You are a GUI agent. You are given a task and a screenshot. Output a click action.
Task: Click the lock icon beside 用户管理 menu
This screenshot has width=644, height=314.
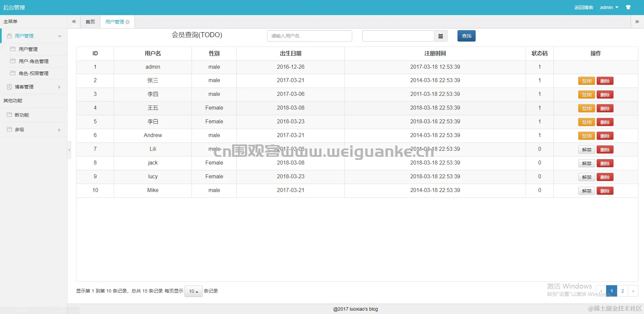tap(9, 36)
